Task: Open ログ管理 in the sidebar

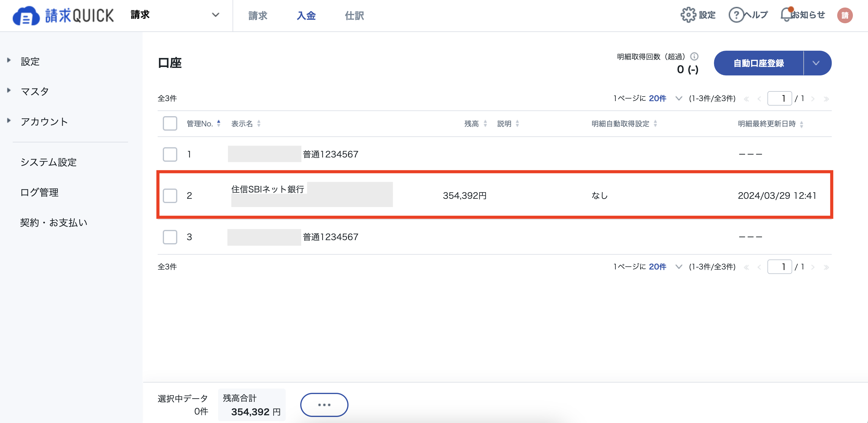Action: tap(40, 192)
